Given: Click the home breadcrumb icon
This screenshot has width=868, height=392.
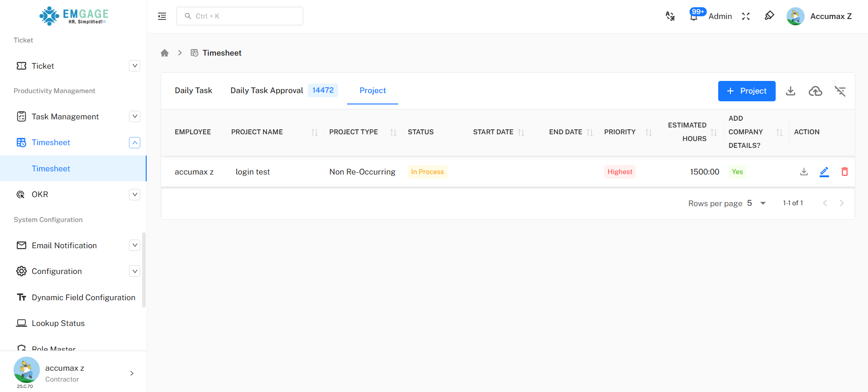Looking at the screenshot, I should 165,53.
